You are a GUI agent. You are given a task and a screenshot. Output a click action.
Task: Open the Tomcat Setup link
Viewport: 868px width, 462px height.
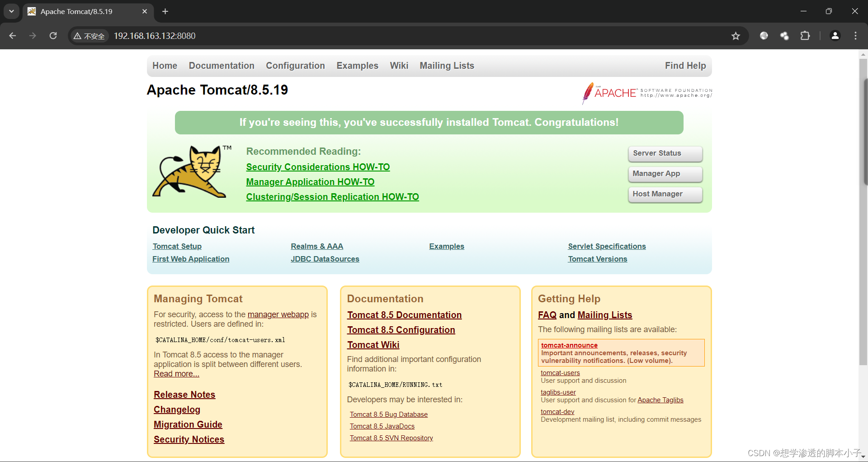tap(177, 246)
